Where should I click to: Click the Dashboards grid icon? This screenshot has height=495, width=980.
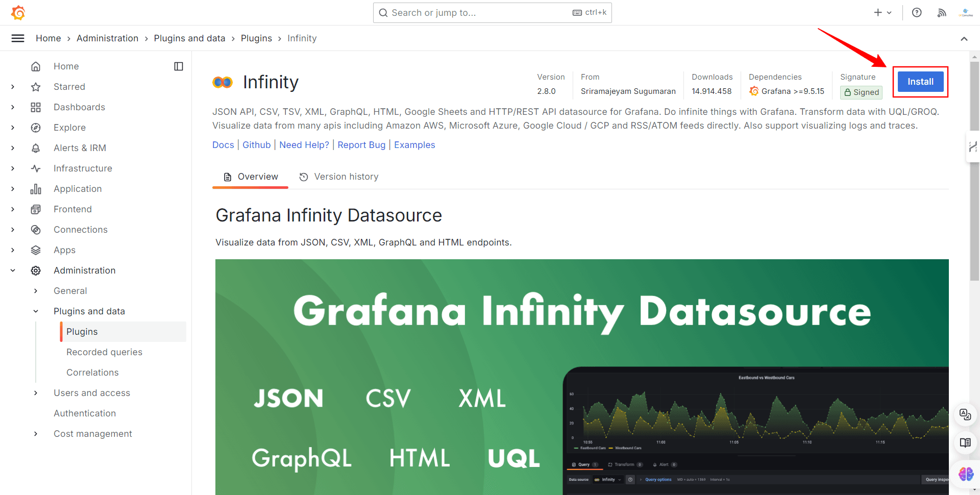(36, 107)
